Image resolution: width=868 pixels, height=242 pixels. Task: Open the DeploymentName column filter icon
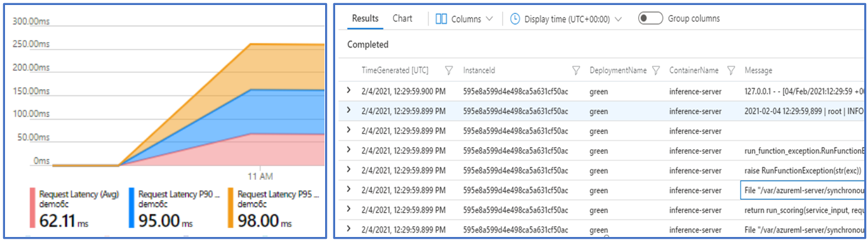tap(656, 70)
